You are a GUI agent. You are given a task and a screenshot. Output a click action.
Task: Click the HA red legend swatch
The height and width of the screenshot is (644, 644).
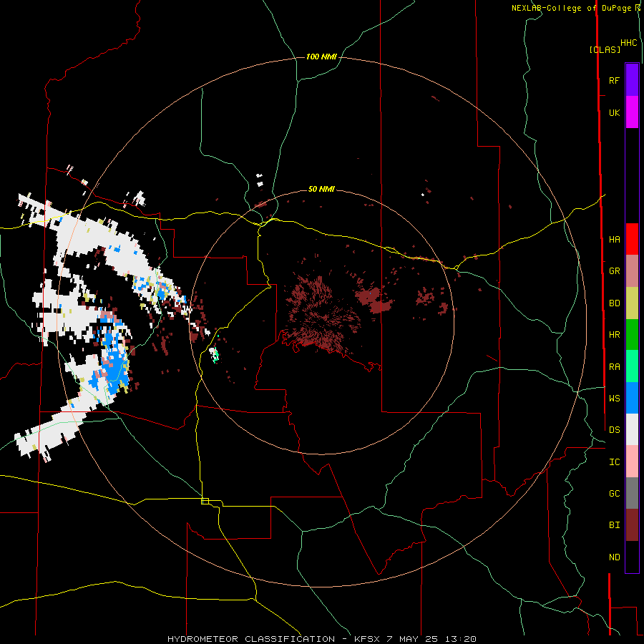pos(632,239)
